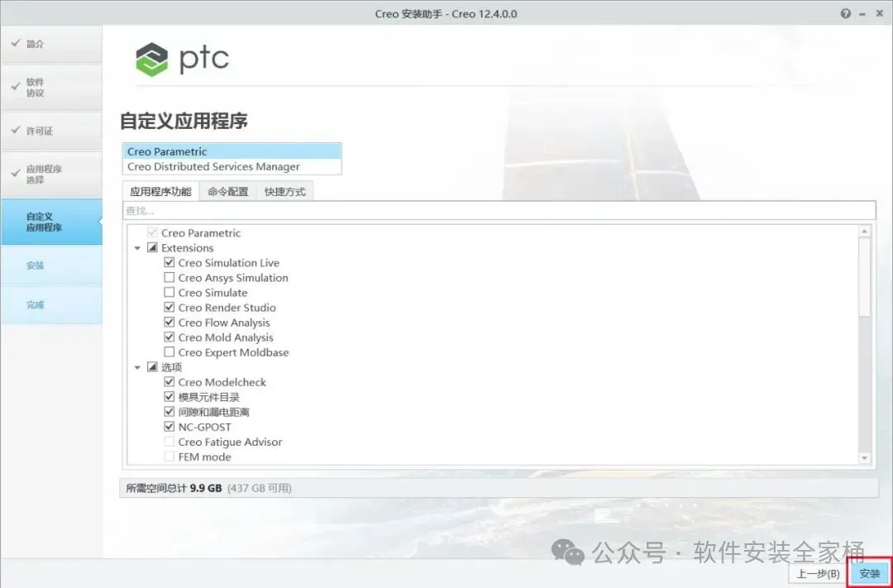
Task: Open the 快捷方式 tab
Action: [x=284, y=191]
